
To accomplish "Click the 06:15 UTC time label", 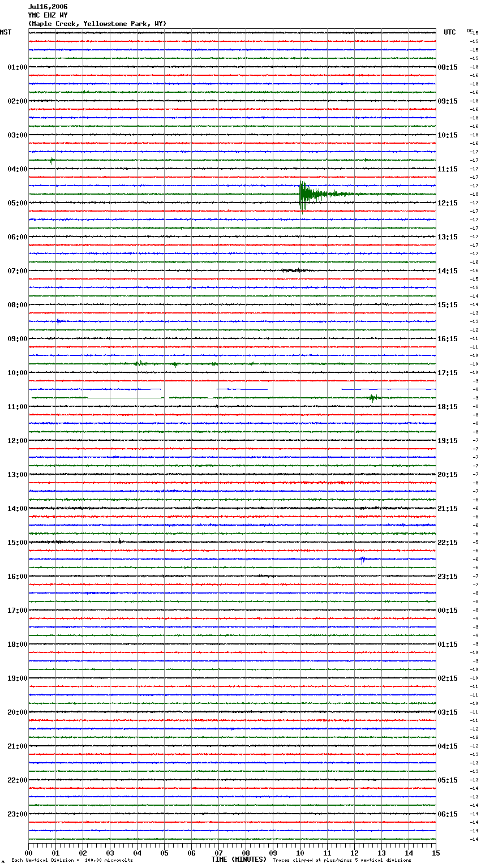I will coord(448,814).
